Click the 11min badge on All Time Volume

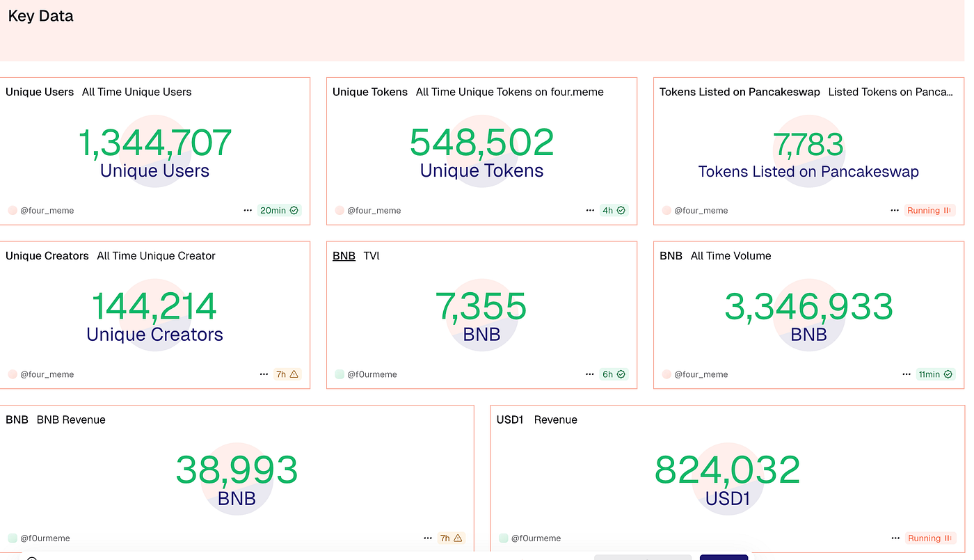tap(935, 374)
